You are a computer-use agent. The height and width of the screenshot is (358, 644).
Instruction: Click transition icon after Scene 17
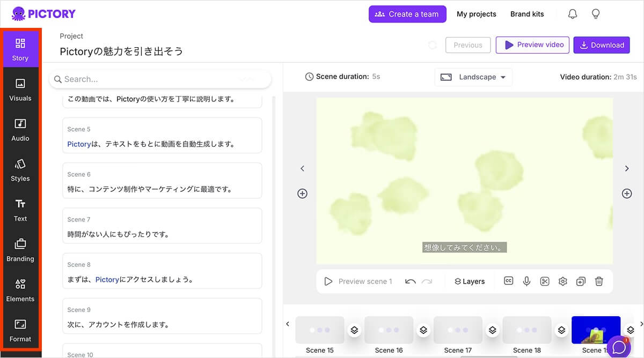coord(493,330)
